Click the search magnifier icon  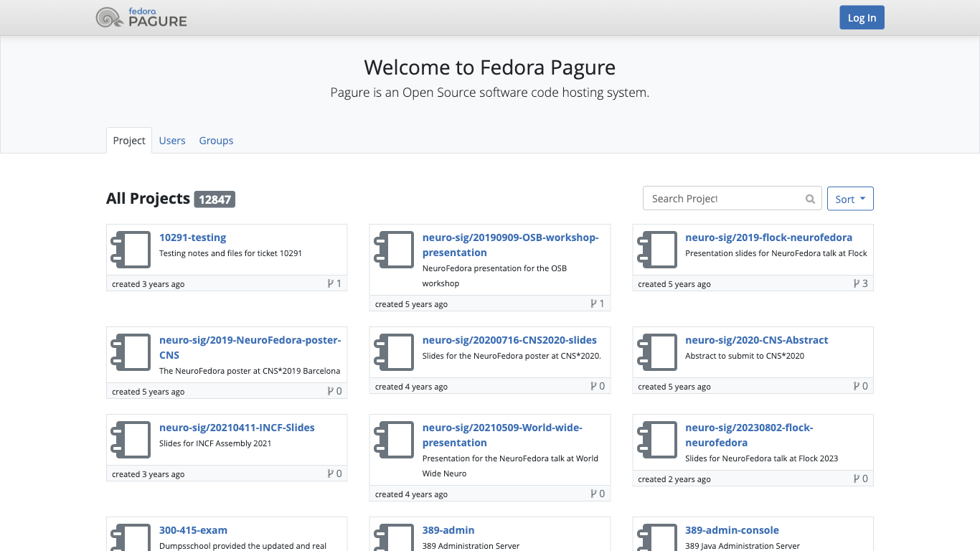[810, 199]
